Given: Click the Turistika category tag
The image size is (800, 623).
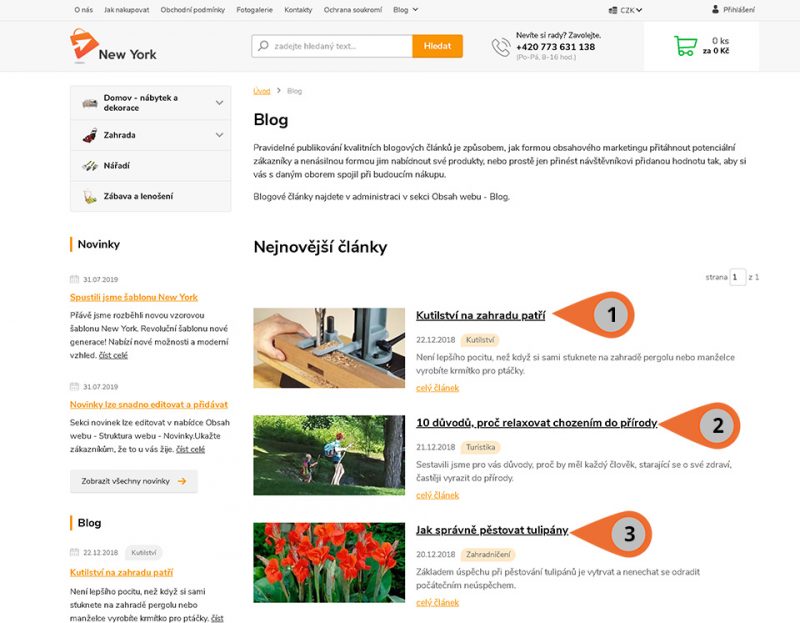Looking at the screenshot, I should point(481,447).
